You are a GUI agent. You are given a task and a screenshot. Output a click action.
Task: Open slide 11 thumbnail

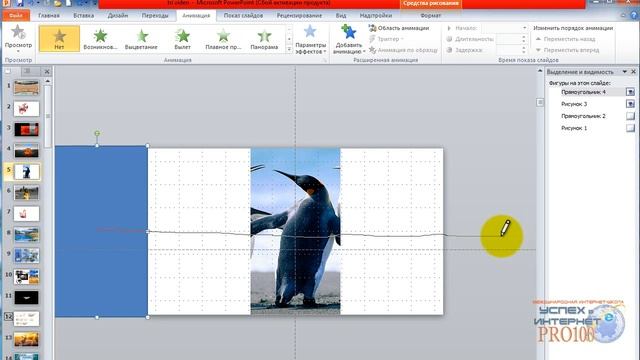[27, 297]
